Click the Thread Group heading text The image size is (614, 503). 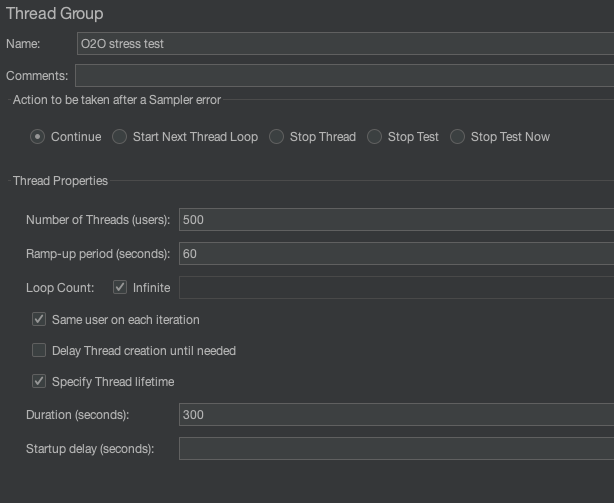55,14
